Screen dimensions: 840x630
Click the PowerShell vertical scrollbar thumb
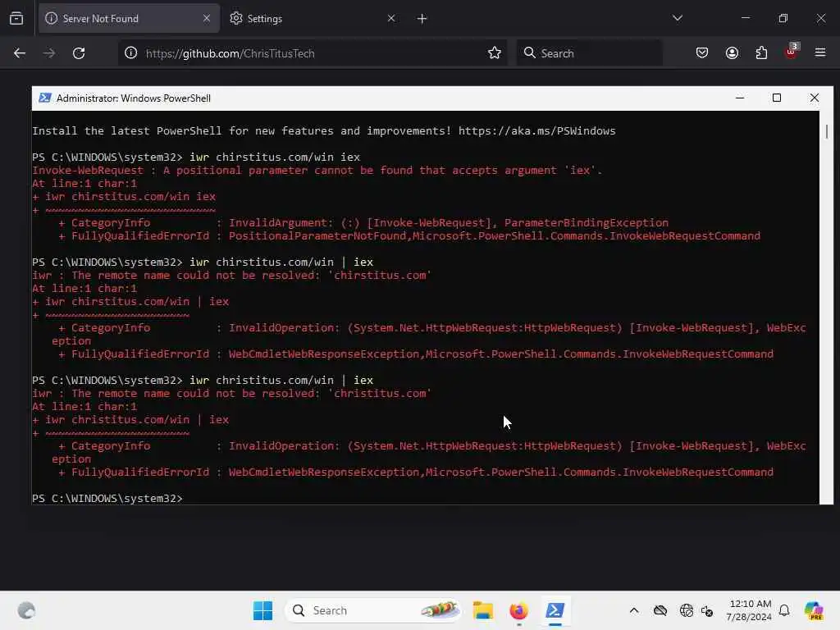(x=827, y=131)
